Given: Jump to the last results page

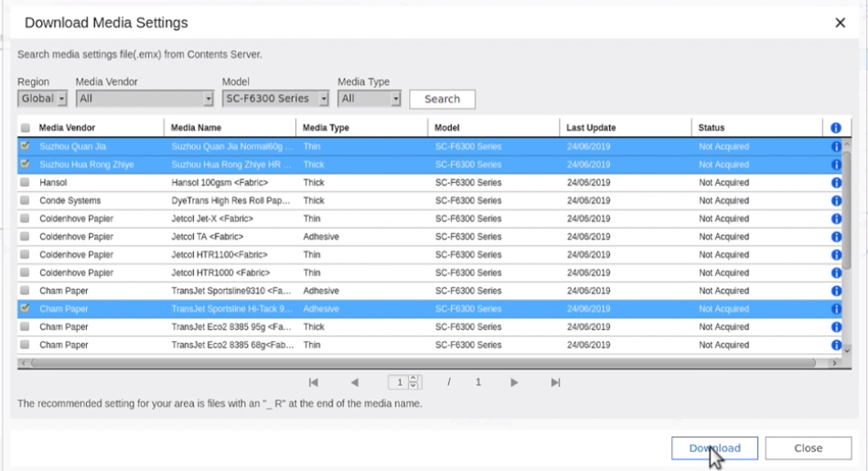Looking at the screenshot, I should tap(555, 382).
